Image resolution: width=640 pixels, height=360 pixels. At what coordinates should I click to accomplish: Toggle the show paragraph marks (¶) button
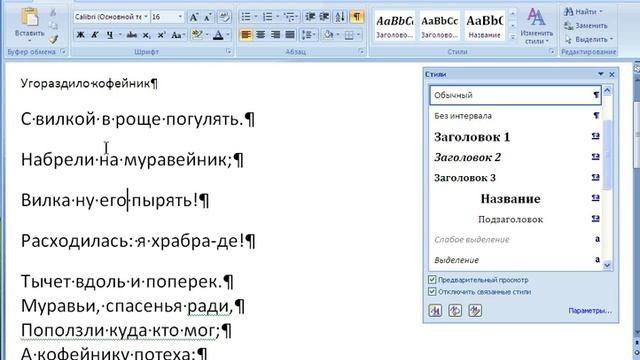357,16
